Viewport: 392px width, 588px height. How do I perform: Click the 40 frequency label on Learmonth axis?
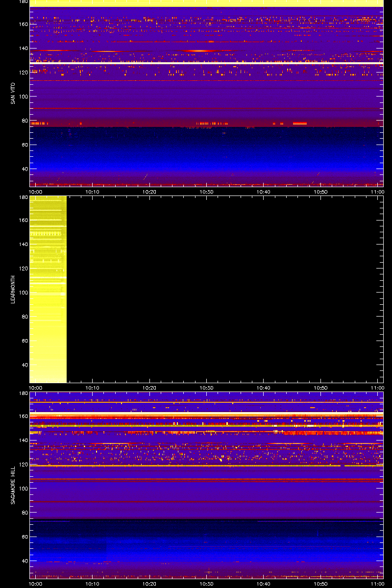coord(24,365)
